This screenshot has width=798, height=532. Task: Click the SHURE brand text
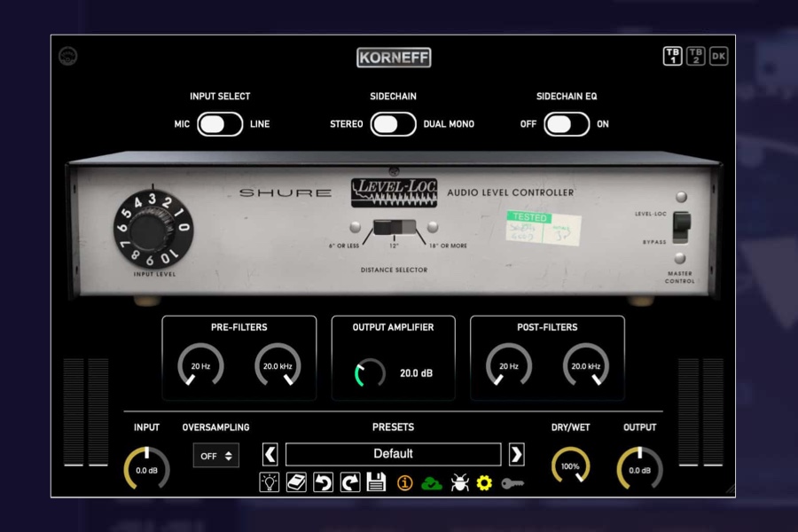286,193
